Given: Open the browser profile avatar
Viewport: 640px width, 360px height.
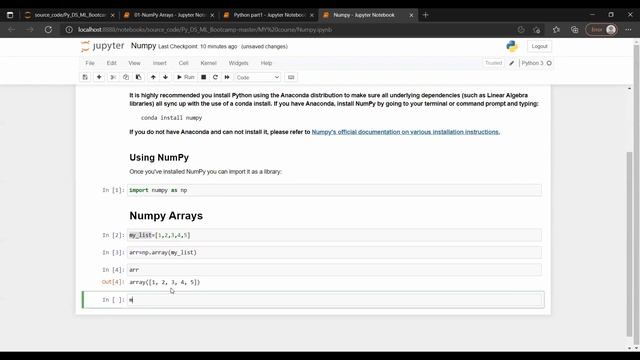Looking at the screenshot, I should [x=611, y=30].
